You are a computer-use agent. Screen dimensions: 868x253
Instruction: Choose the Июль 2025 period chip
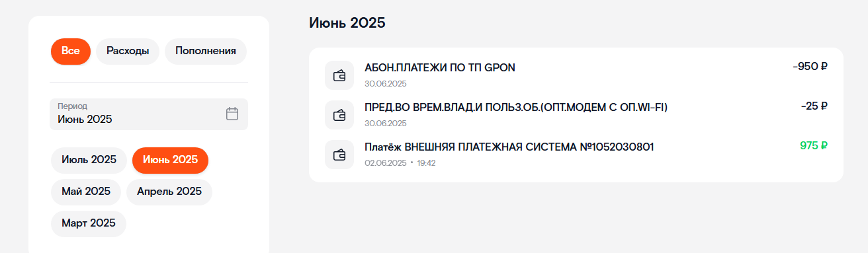(89, 160)
